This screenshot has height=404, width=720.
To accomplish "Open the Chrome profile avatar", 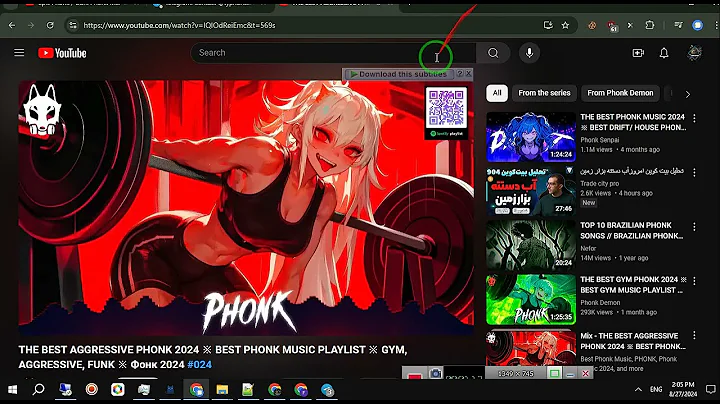I will pos(698,25).
